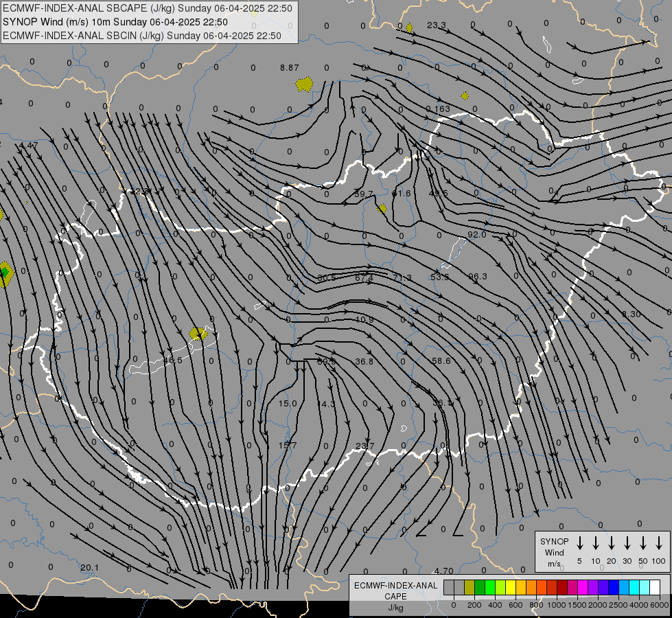Click the 58.6 value on the map
Image resolution: width=672 pixels, height=618 pixels.
tap(441, 361)
